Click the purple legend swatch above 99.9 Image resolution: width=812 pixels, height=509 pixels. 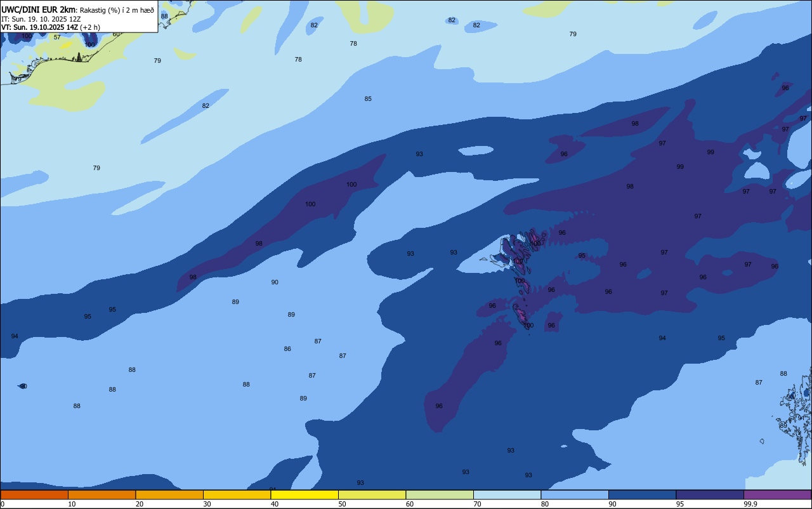pos(777,494)
